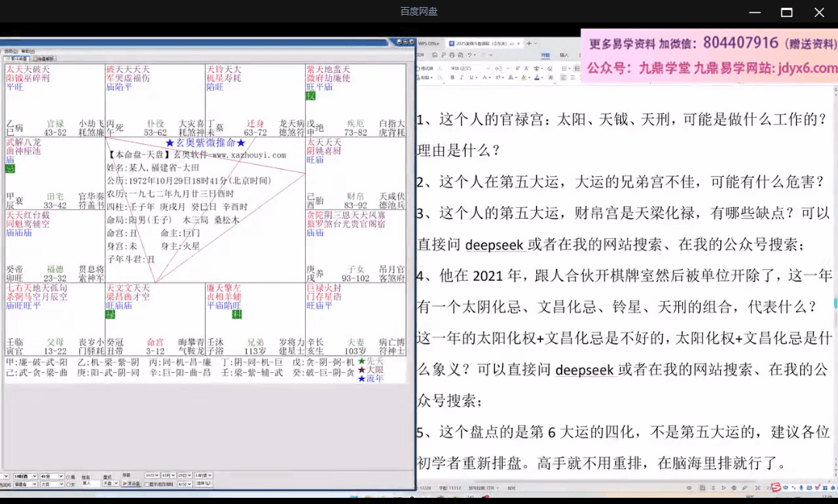Select the Bold icon in WPS ribbon
Screen dimensions: 838x504
452,77
